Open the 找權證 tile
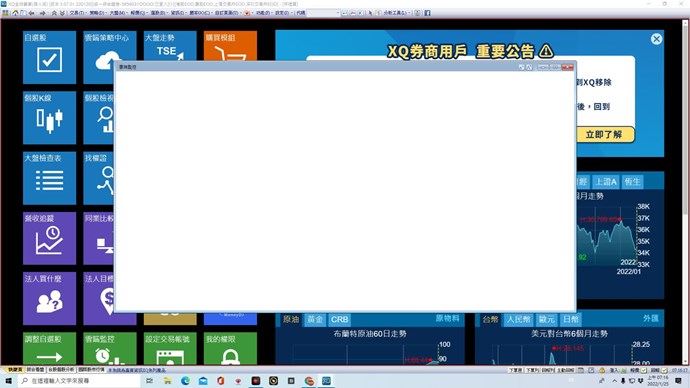Screen dimensions: 690x388 [x=99, y=178]
